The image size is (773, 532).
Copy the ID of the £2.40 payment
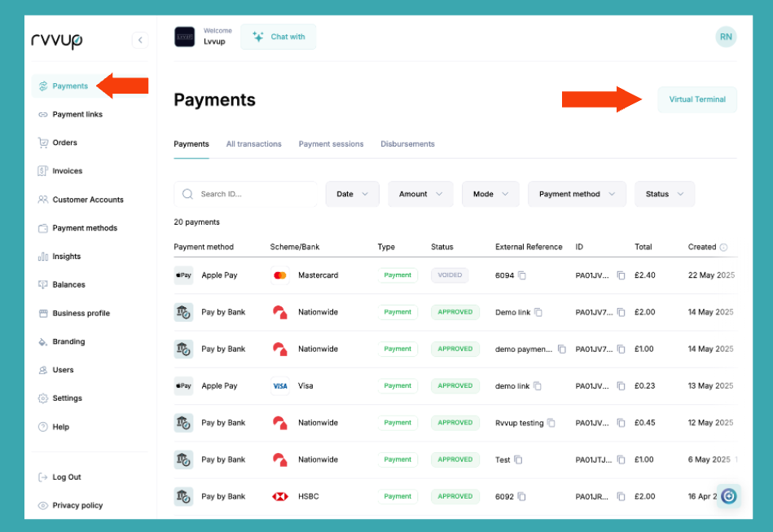[x=621, y=275]
